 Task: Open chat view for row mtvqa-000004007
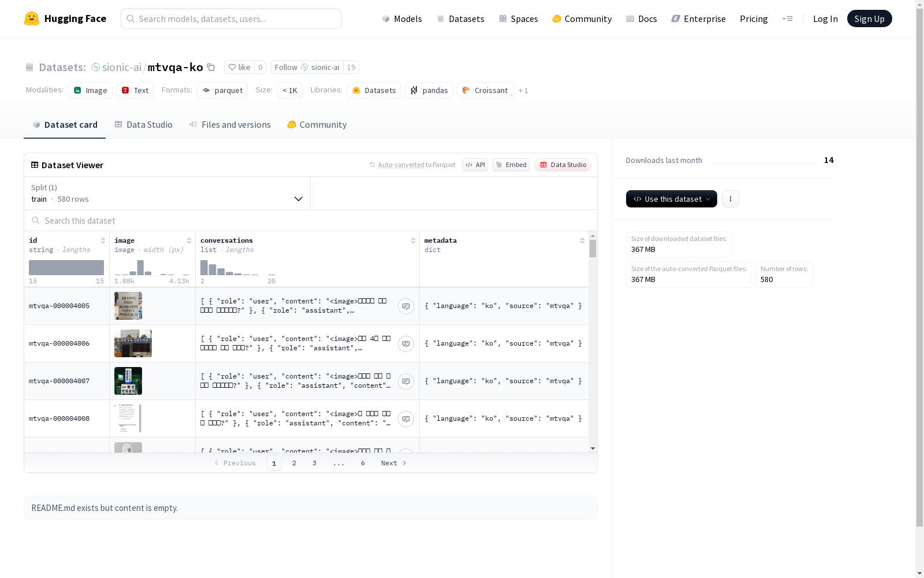(406, 381)
